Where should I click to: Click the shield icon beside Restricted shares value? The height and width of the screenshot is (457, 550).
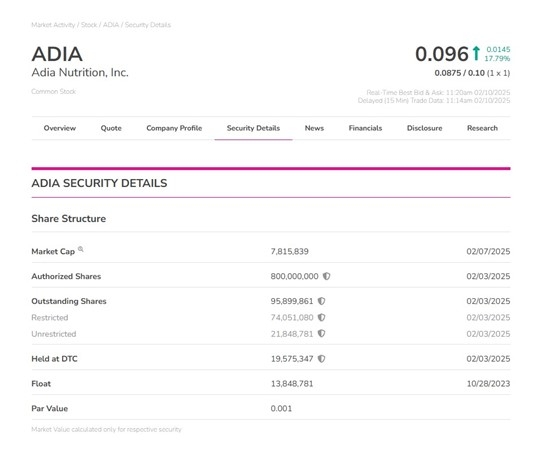[321, 317]
